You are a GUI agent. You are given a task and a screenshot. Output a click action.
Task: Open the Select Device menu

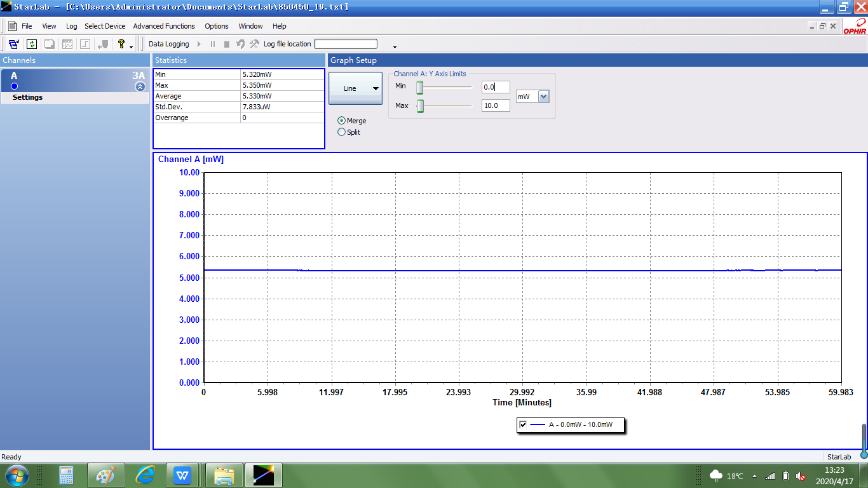tap(105, 26)
